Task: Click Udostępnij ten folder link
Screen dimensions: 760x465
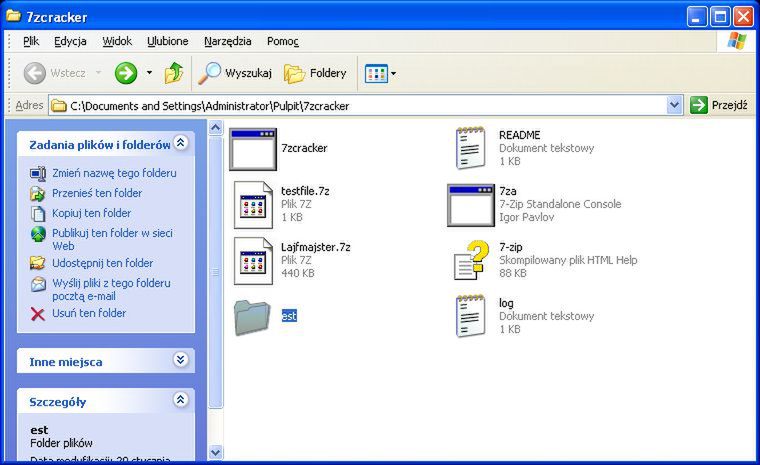Action: point(103,263)
